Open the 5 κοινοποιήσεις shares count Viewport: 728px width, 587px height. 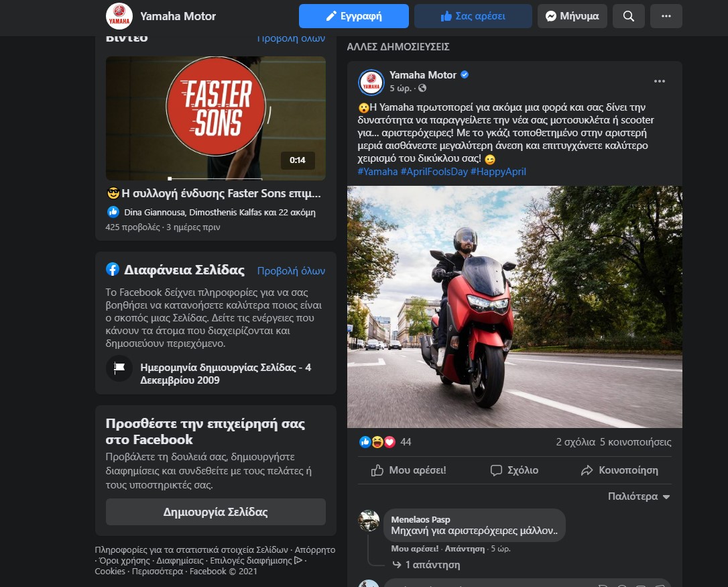click(635, 442)
